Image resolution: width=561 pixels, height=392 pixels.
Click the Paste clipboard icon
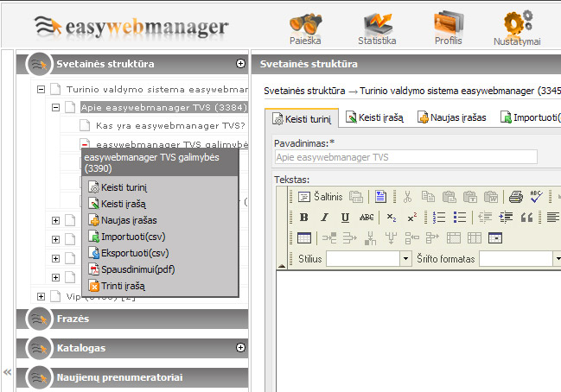[x=449, y=197]
